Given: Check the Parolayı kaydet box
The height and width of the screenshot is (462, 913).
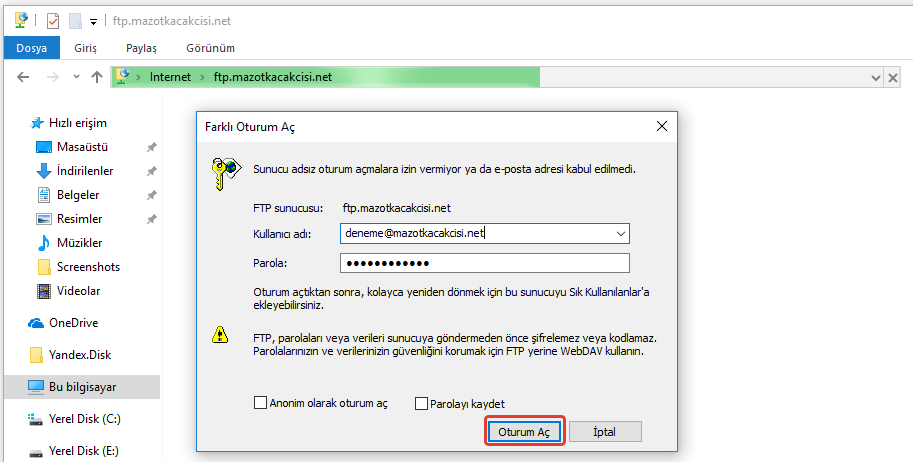Looking at the screenshot, I should [x=421, y=404].
